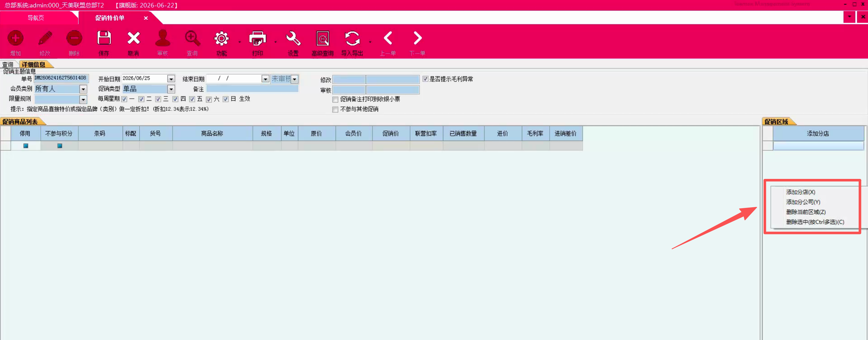Click the empty 促销区域 store row cell

[818, 145]
